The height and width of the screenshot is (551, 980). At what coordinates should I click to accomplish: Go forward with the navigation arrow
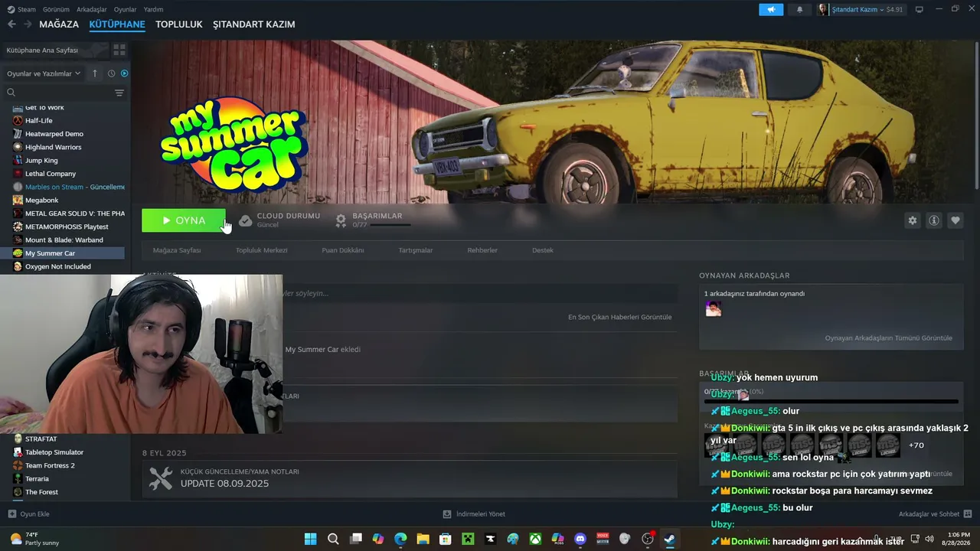coord(28,24)
